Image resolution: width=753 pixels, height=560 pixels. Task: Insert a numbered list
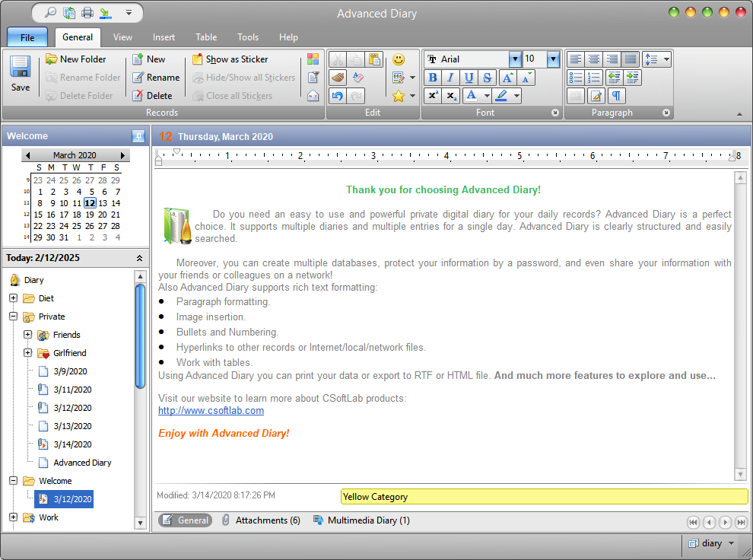[x=594, y=78]
